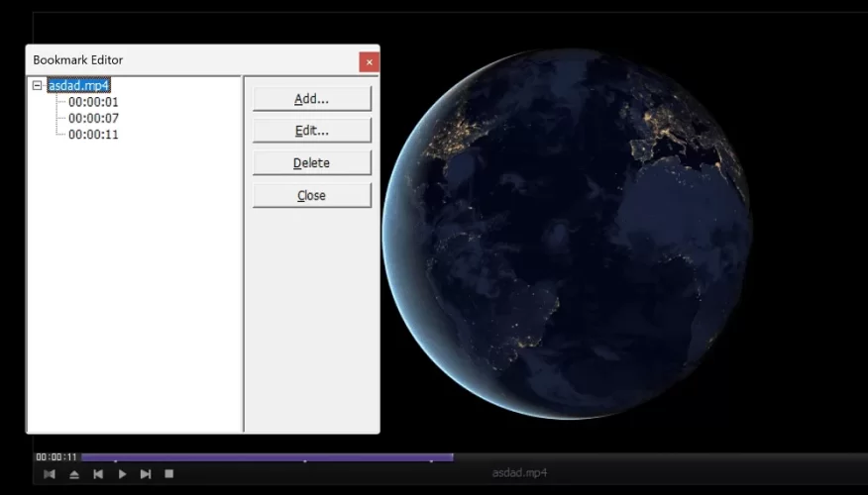Click the middle bookmark marker on the seek bar
Viewport: 868px width, 495px height.
click(304, 459)
